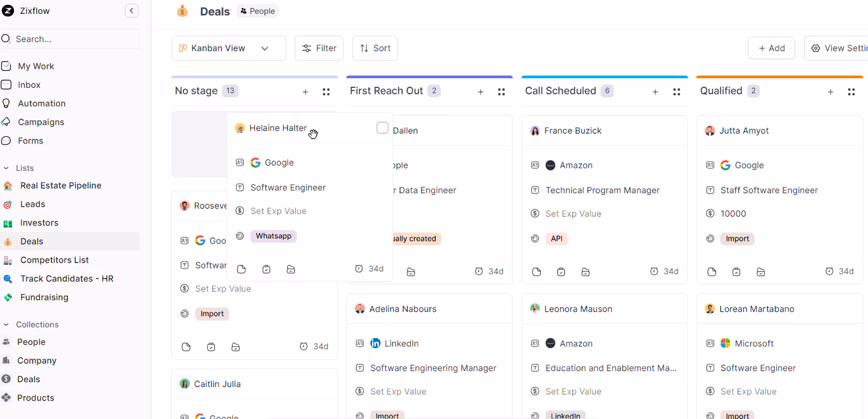The image size is (868, 419).
Task: Collapse the Collections section
Action: (x=6, y=325)
